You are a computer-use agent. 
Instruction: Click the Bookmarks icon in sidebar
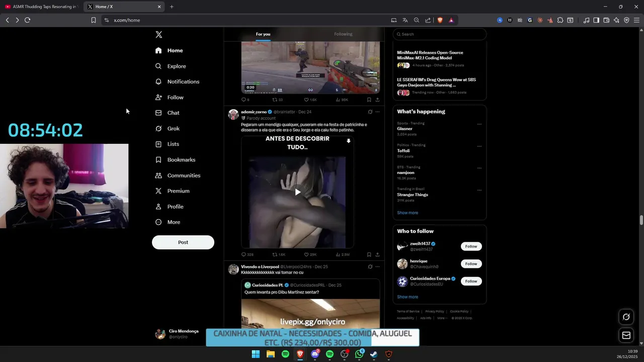(158, 159)
